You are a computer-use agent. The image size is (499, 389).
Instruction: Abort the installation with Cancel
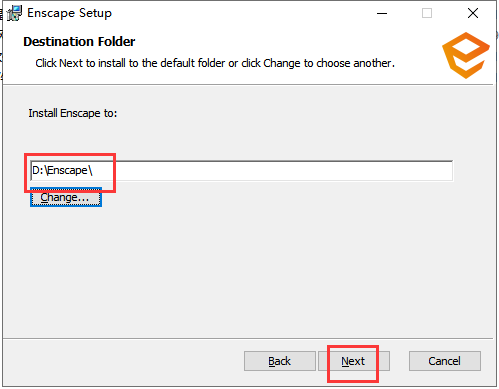[x=445, y=361]
